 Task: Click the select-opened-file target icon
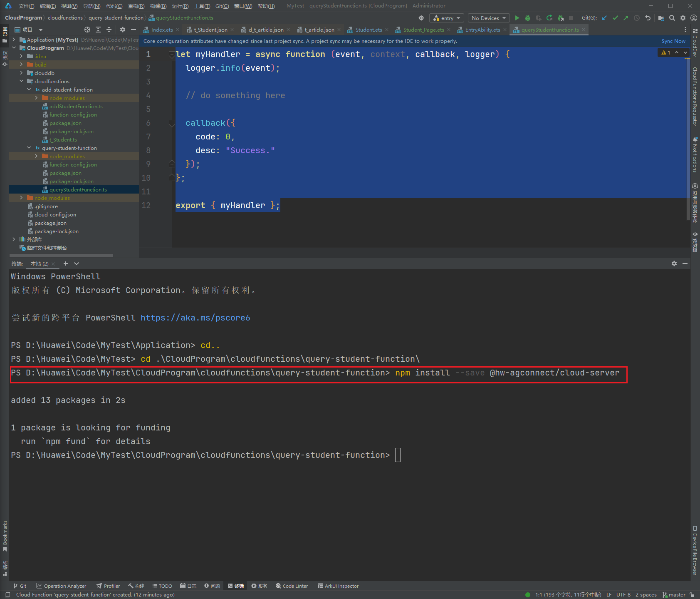(x=87, y=30)
